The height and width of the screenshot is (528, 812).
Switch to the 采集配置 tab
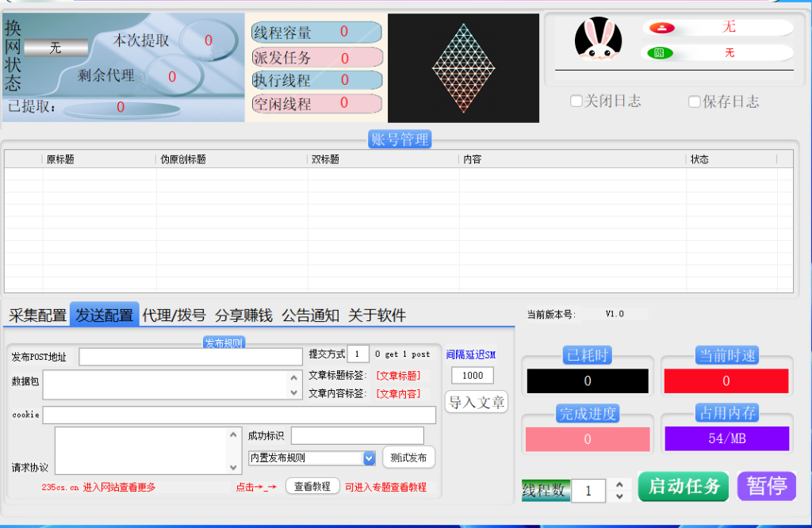pyautogui.click(x=37, y=316)
